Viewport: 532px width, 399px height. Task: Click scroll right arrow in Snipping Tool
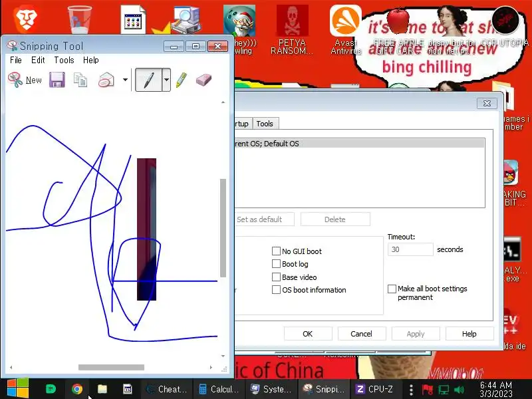(211, 368)
